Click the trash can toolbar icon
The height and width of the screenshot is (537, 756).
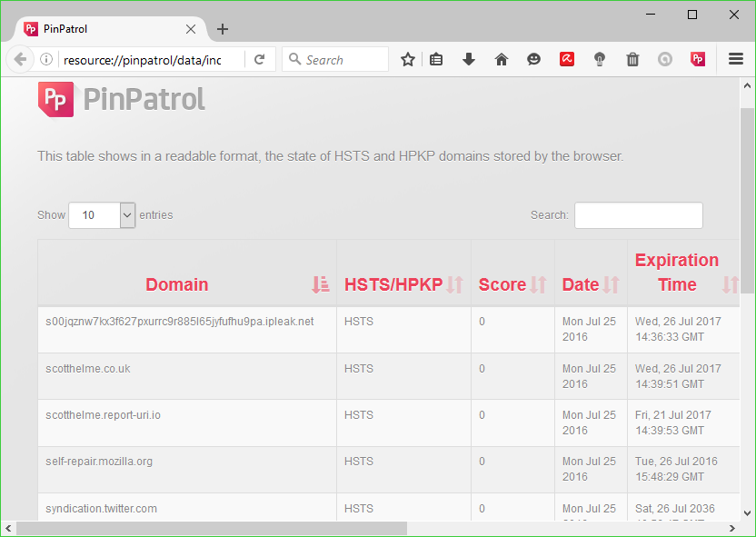(x=632, y=59)
